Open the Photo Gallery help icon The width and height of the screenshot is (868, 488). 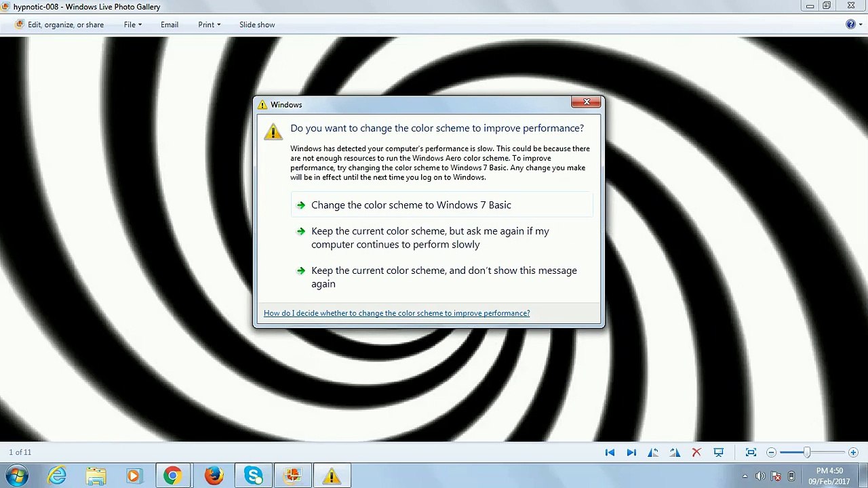(x=851, y=24)
